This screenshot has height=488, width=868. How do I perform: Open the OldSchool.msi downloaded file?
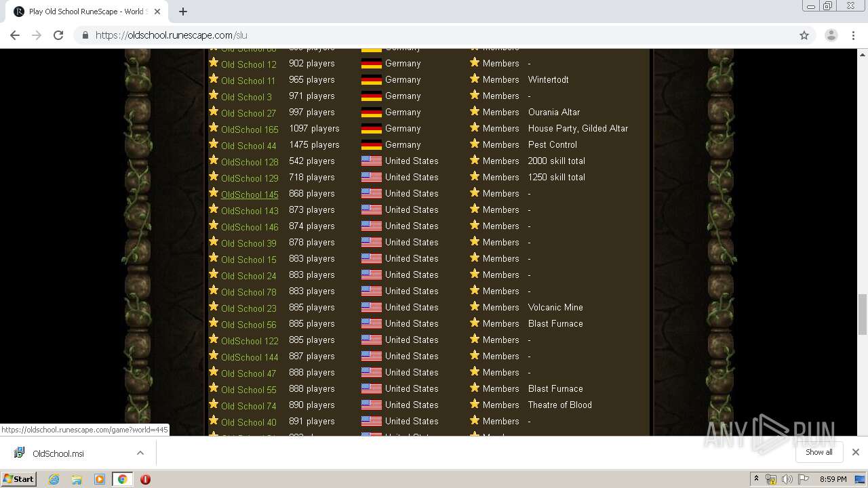[x=58, y=453]
